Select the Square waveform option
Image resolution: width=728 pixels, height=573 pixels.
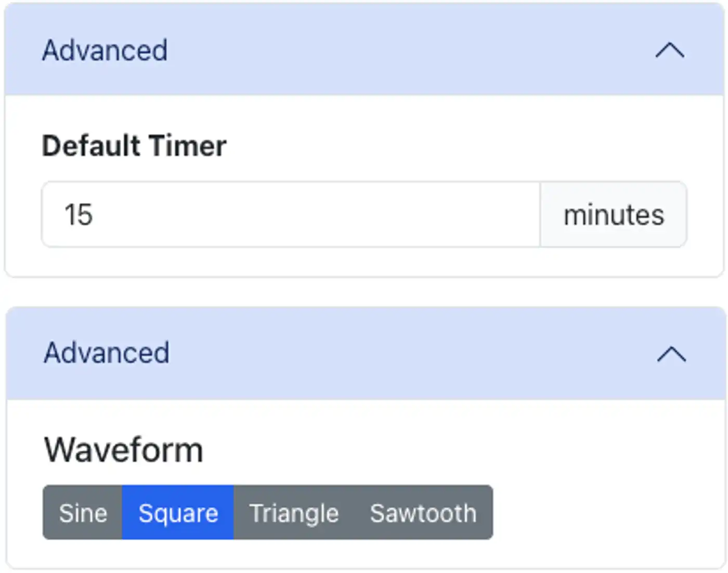pyautogui.click(x=178, y=513)
